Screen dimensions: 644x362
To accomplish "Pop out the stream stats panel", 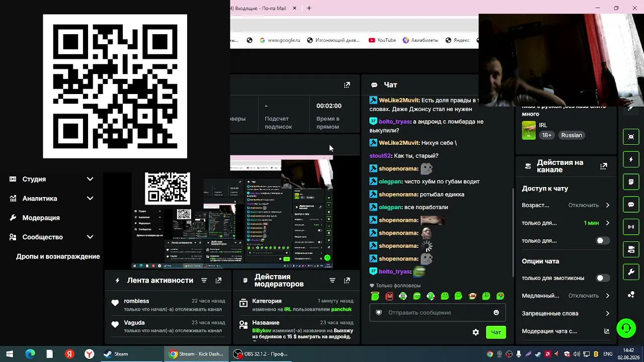I will 347,85.
